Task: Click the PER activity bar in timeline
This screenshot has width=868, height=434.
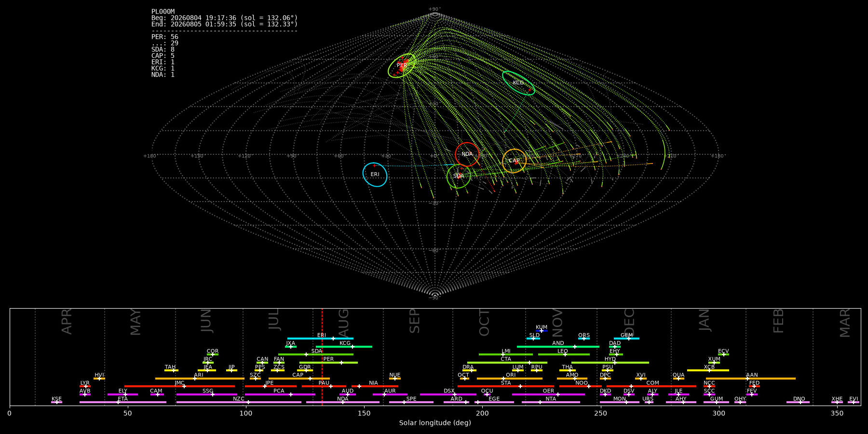Action: click(x=328, y=363)
